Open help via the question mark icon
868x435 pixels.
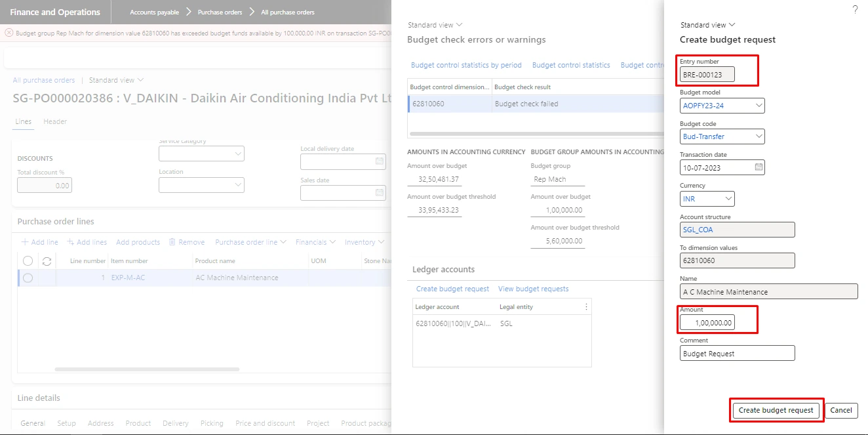coord(855,10)
